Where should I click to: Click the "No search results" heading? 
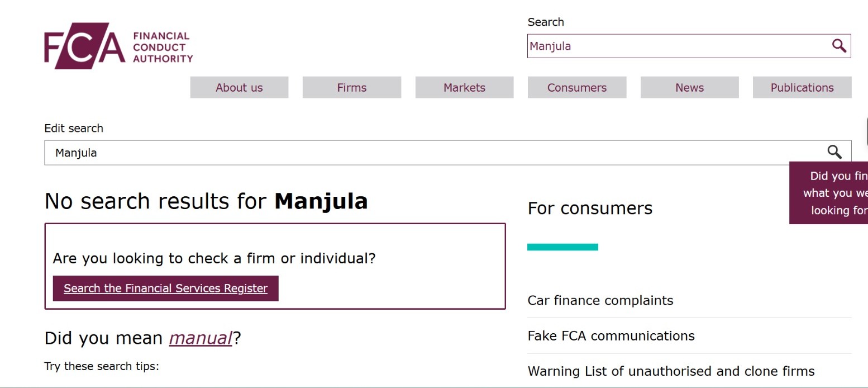(x=206, y=201)
